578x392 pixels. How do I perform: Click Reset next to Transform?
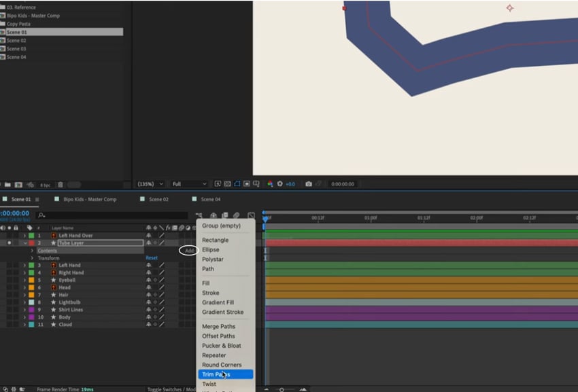pos(152,258)
